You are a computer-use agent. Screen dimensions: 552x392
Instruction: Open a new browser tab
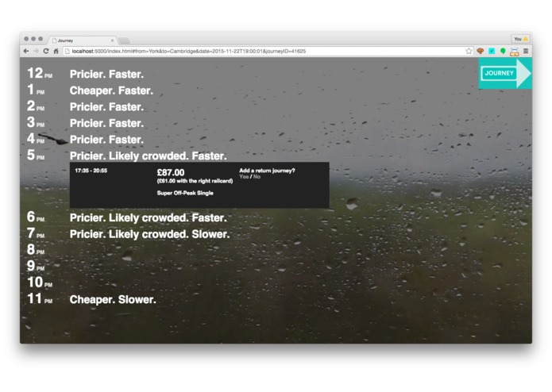click(124, 40)
